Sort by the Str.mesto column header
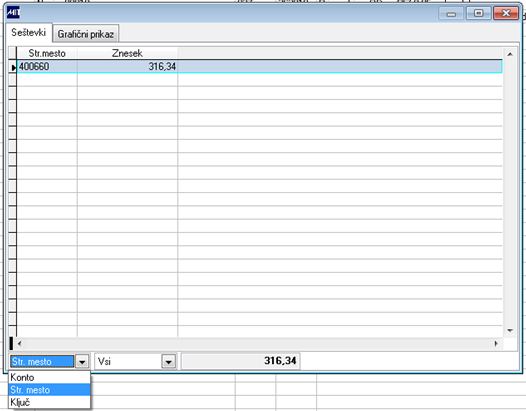 point(47,53)
